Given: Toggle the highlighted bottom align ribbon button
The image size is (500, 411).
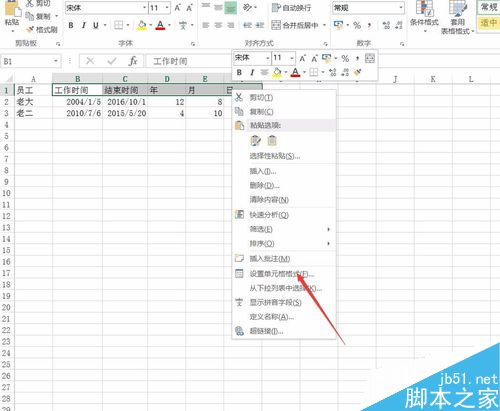Looking at the screenshot, I should (x=230, y=7).
